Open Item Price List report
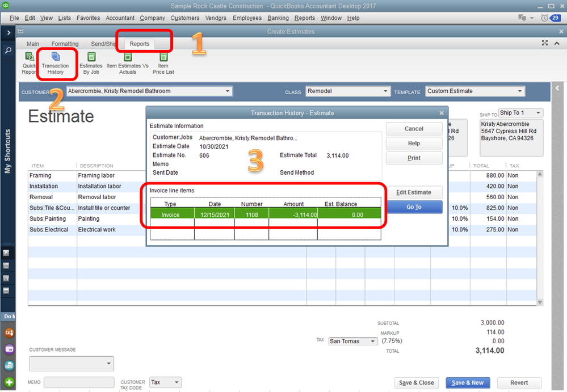The width and height of the screenshot is (567, 392). click(x=163, y=63)
